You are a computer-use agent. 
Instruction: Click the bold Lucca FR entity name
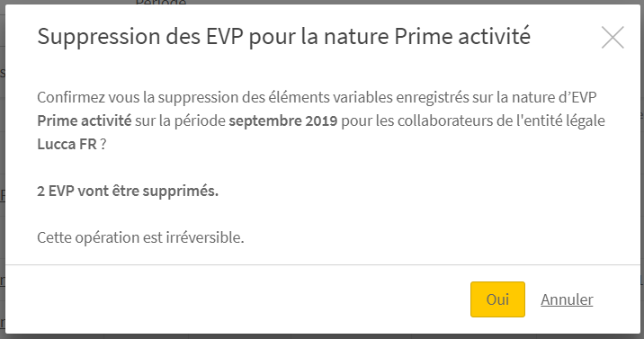(67, 144)
